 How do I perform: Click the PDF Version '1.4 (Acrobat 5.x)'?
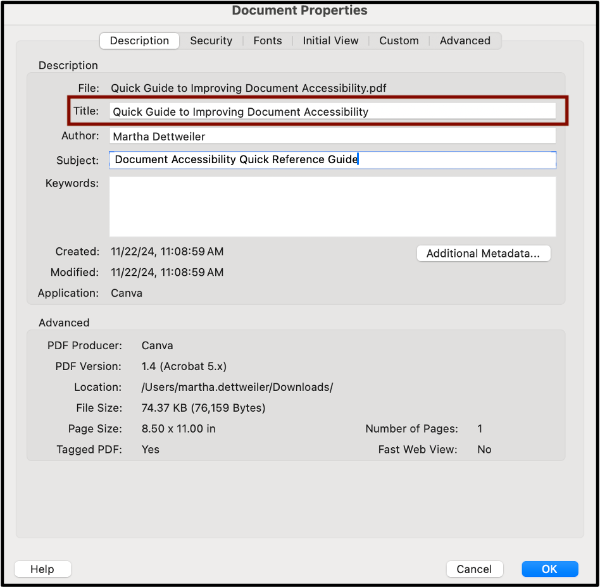pyautogui.click(x=184, y=366)
